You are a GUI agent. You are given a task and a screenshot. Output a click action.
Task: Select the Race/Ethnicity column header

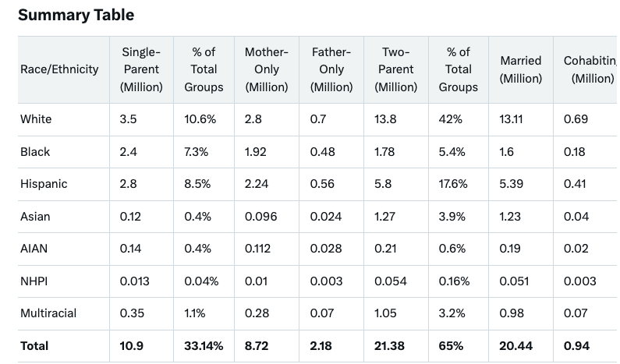[x=59, y=69]
